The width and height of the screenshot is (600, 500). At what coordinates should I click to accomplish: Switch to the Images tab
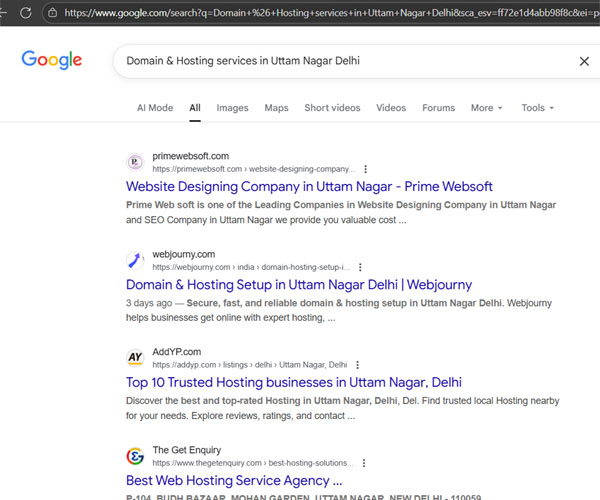[x=232, y=108]
